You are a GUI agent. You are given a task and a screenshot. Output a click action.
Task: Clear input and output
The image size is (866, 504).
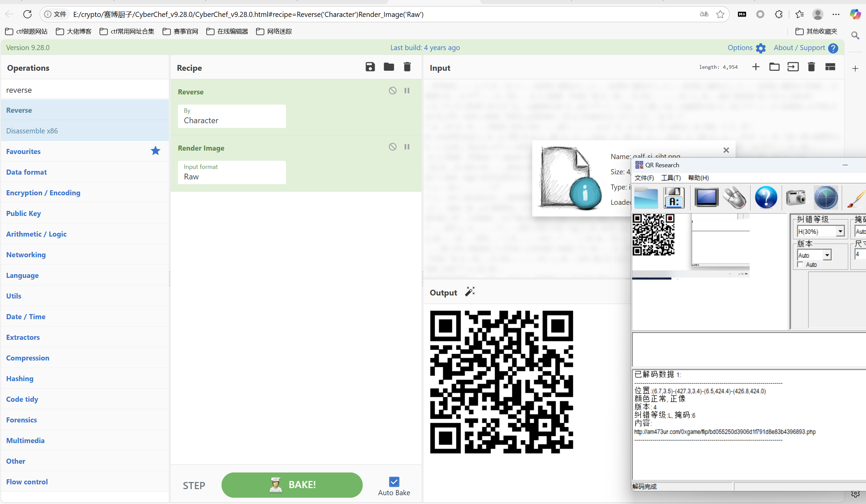coord(811,67)
